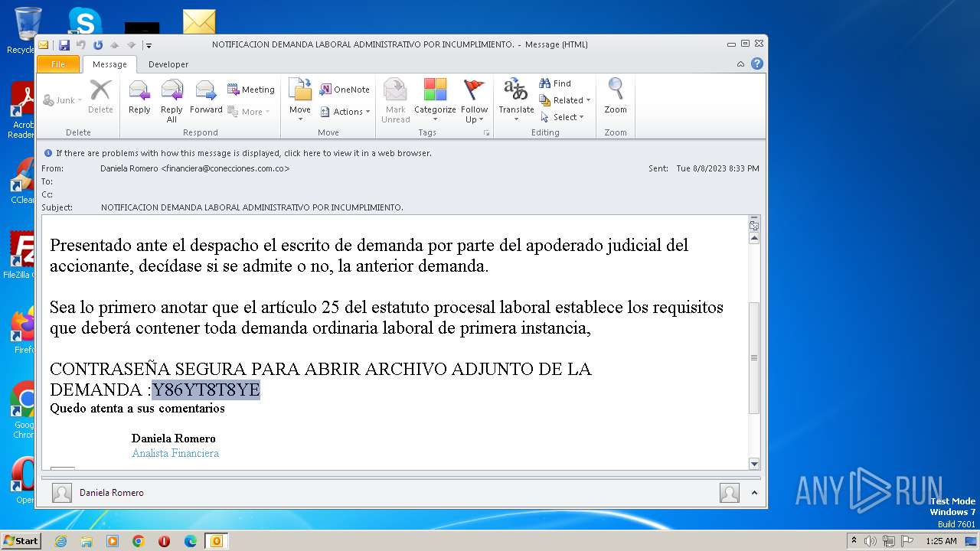Image resolution: width=980 pixels, height=551 pixels.
Task: Open the Select dropdown
Action: click(563, 117)
